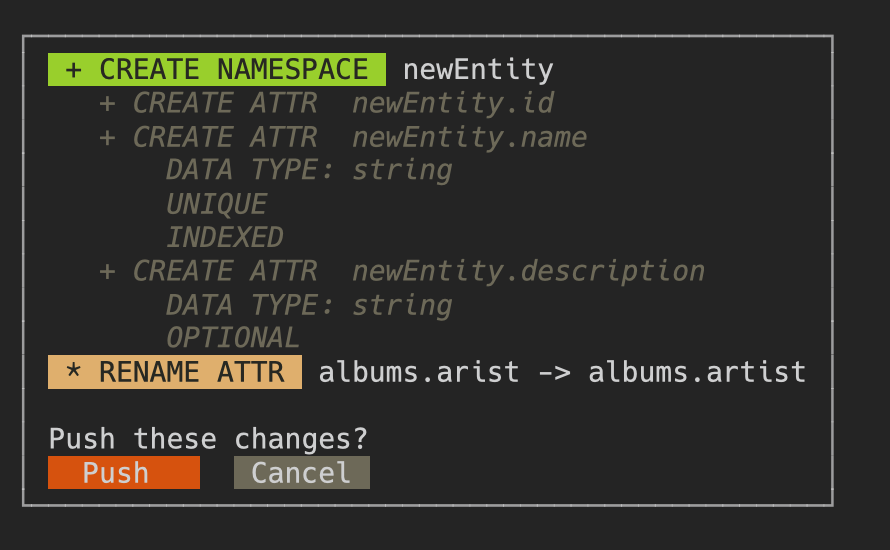This screenshot has height=550, width=890.
Task: Click DATA TYPE: string under newEntity.description
Action: coord(309,305)
